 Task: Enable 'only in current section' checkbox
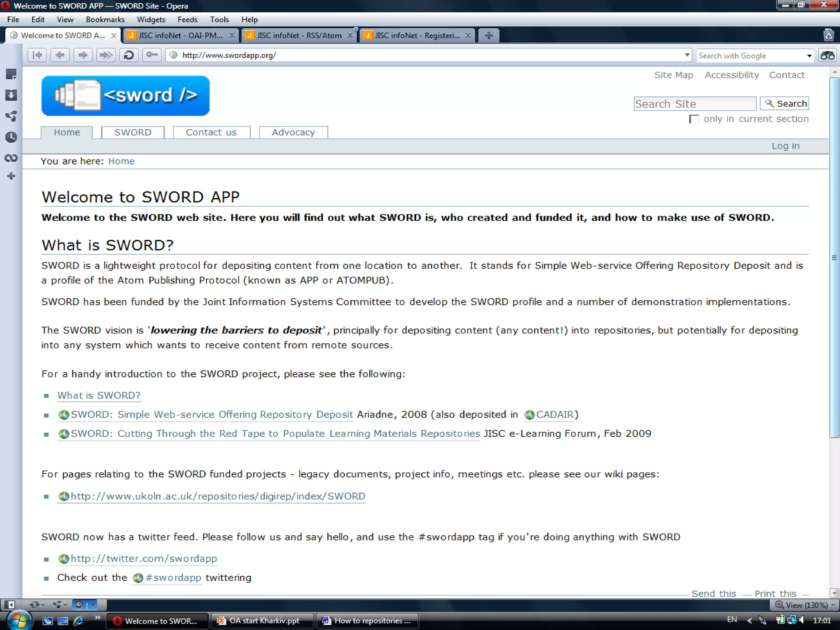coord(694,119)
